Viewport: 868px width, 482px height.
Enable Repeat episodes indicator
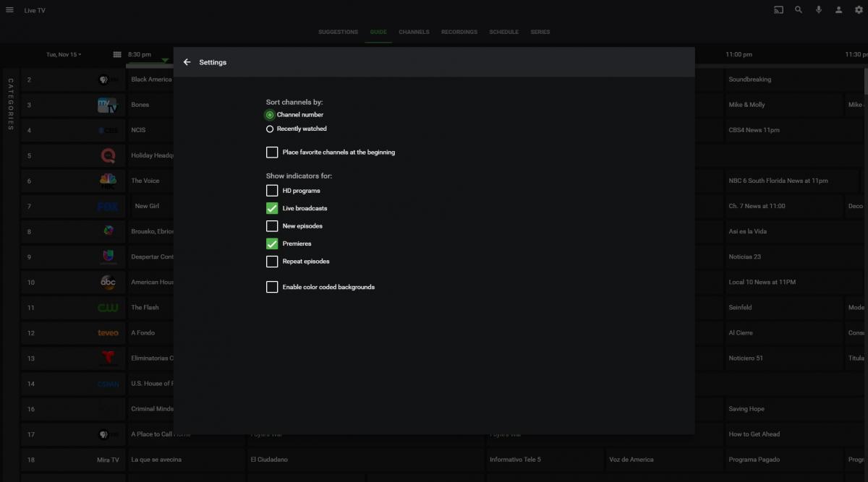(272, 262)
